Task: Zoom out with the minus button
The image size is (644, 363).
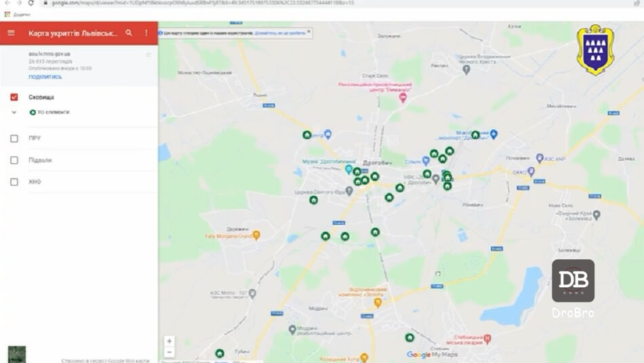Action: click(169, 352)
